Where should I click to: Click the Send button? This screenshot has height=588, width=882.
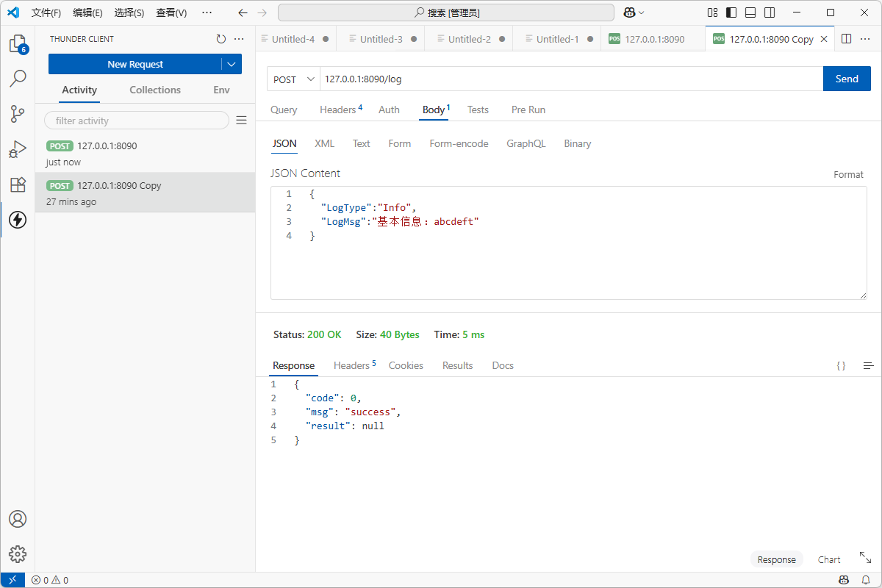click(x=847, y=79)
